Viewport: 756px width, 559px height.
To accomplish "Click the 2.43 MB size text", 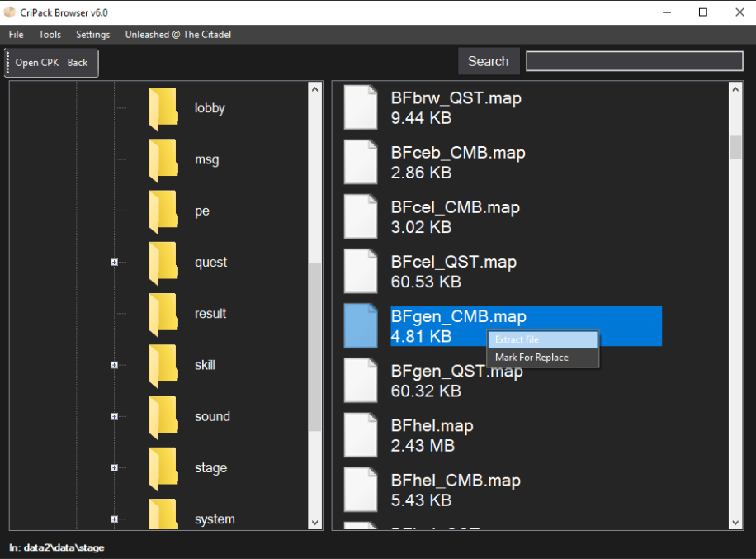I will 423,445.
